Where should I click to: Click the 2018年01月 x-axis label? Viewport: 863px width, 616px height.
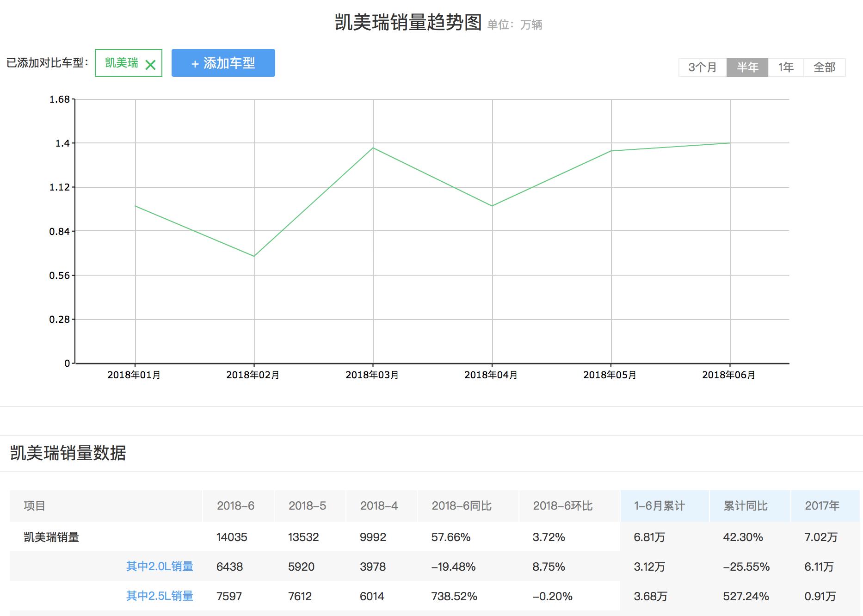click(134, 375)
